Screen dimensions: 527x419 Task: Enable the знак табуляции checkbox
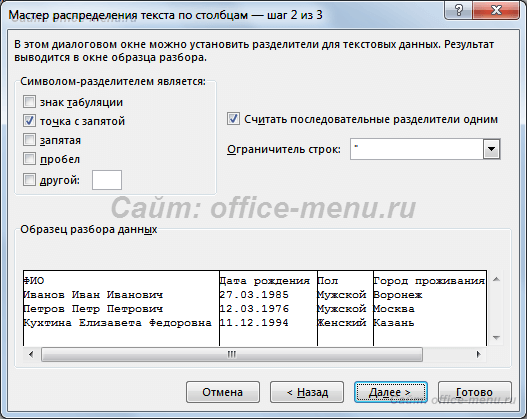coord(29,101)
